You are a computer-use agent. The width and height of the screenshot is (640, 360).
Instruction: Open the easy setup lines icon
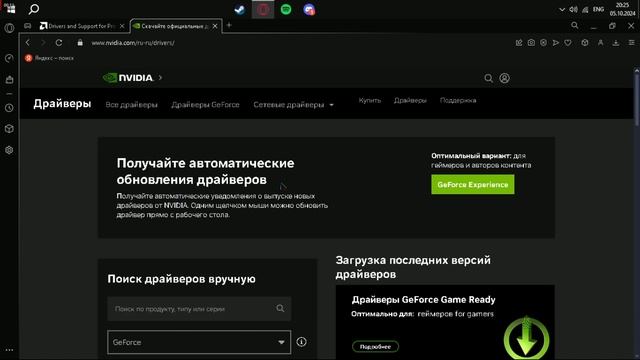(631, 42)
